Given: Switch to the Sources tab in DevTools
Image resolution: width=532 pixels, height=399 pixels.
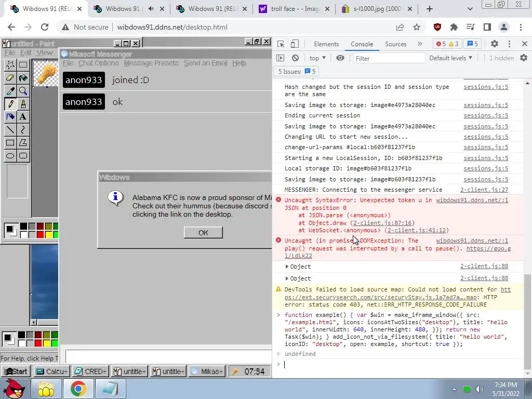Looking at the screenshot, I should click(395, 44).
